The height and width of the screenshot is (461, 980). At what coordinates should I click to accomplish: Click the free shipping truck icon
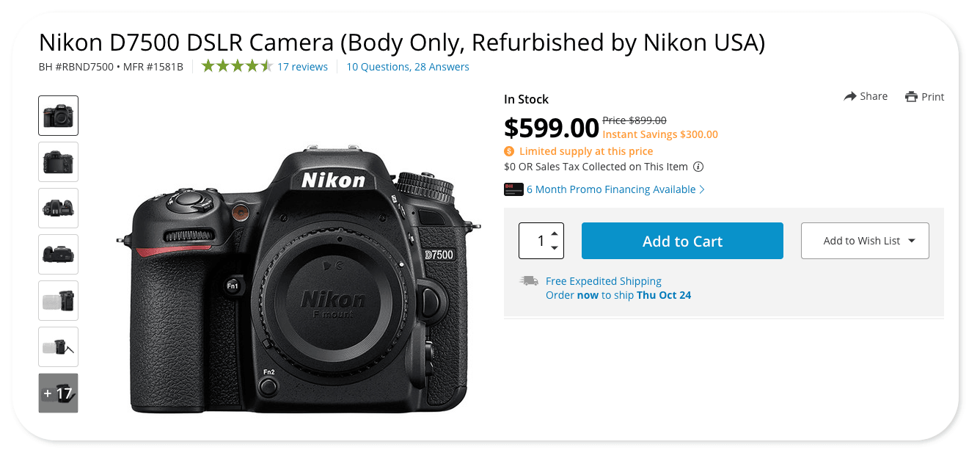(x=529, y=281)
